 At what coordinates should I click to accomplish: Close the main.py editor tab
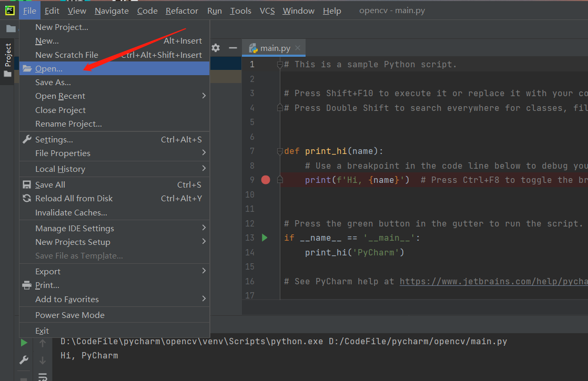pos(298,48)
